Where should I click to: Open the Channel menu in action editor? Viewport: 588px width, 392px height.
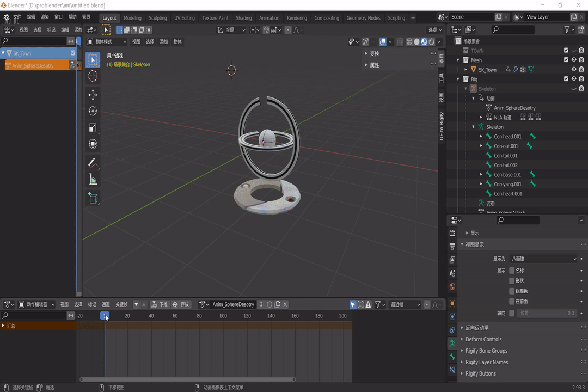tap(106, 304)
